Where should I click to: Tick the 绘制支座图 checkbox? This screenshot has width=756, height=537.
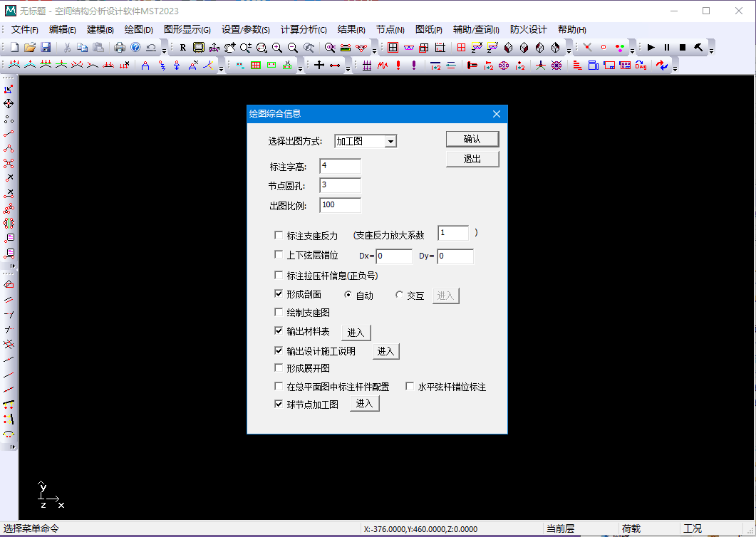coord(279,313)
